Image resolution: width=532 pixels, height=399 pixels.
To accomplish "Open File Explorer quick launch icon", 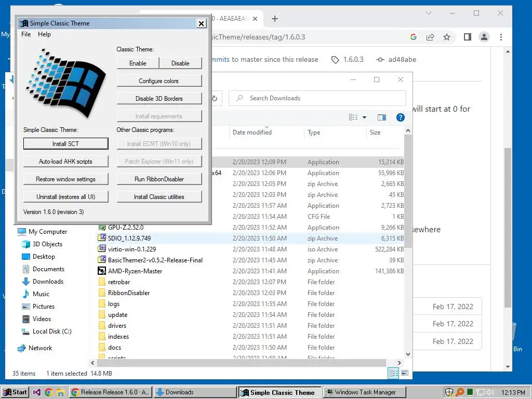I will [x=60, y=392].
